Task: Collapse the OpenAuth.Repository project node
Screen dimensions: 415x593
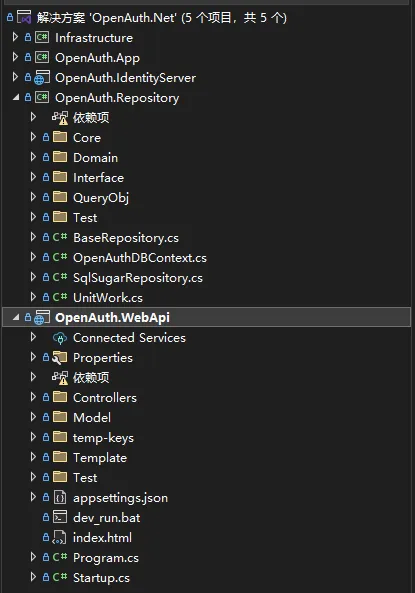Action: pyautogui.click(x=16, y=98)
